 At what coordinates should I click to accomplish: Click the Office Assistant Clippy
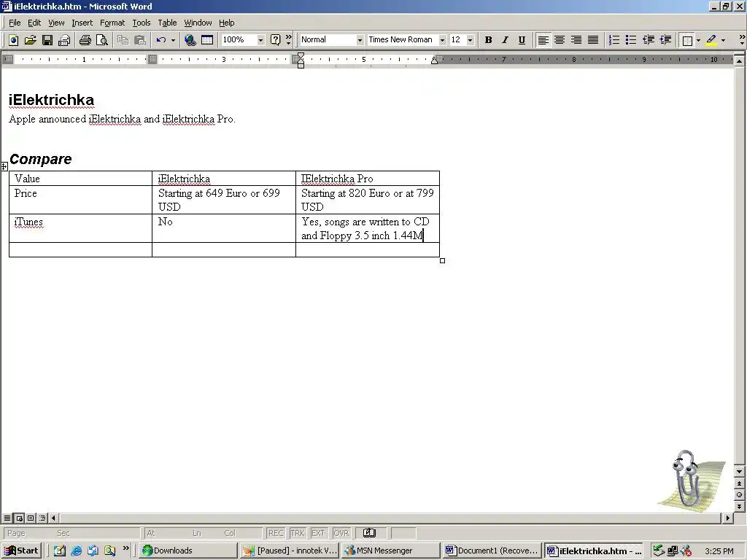click(692, 480)
